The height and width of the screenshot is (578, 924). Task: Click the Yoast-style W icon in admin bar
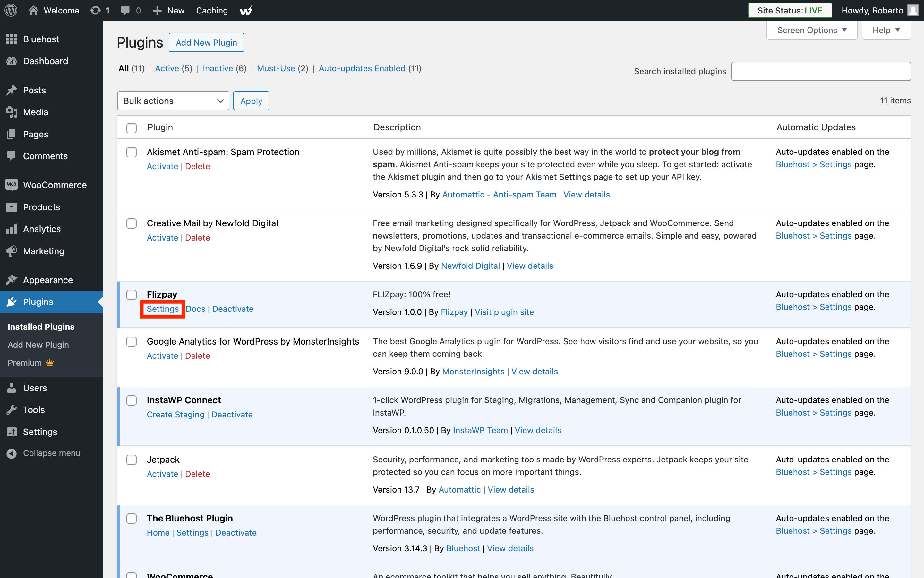pyautogui.click(x=246, y=10)
